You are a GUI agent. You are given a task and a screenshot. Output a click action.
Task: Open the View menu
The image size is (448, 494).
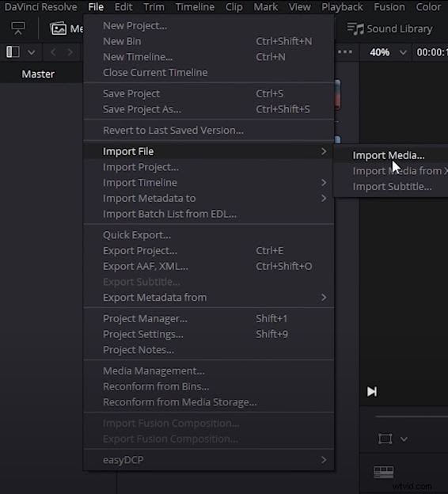click(299, 6)
